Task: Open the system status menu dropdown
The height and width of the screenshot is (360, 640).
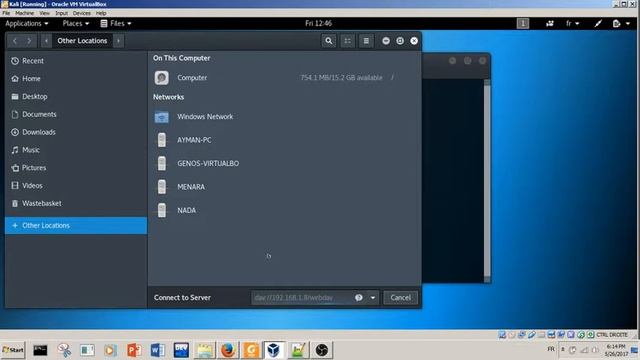Action: pos(622,24)
